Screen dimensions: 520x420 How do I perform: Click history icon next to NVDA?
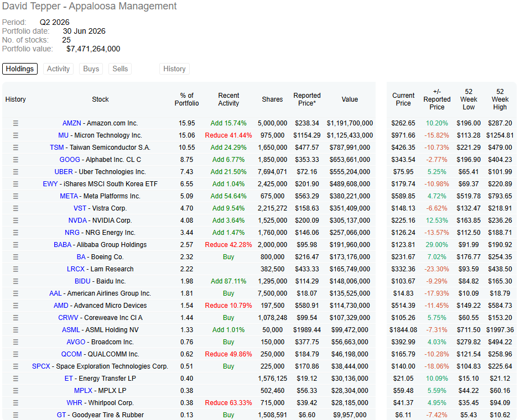coord(15,221)
